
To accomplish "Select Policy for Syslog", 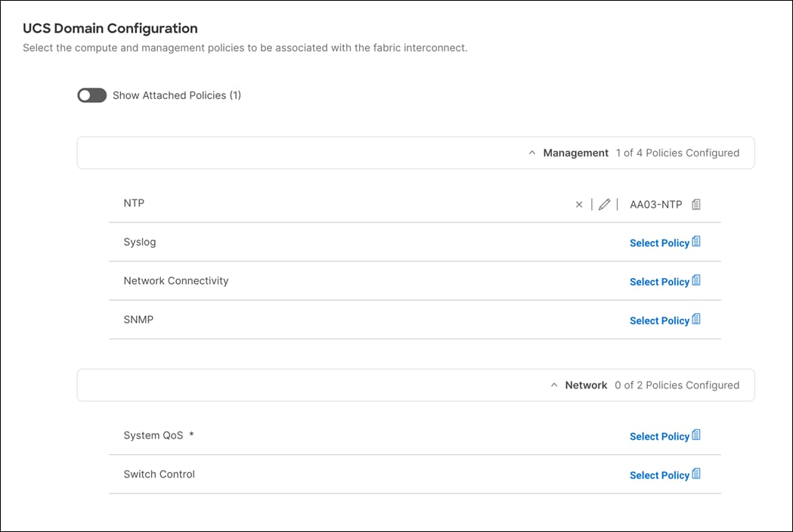I will pyautogui.click(x=659, y=243).
